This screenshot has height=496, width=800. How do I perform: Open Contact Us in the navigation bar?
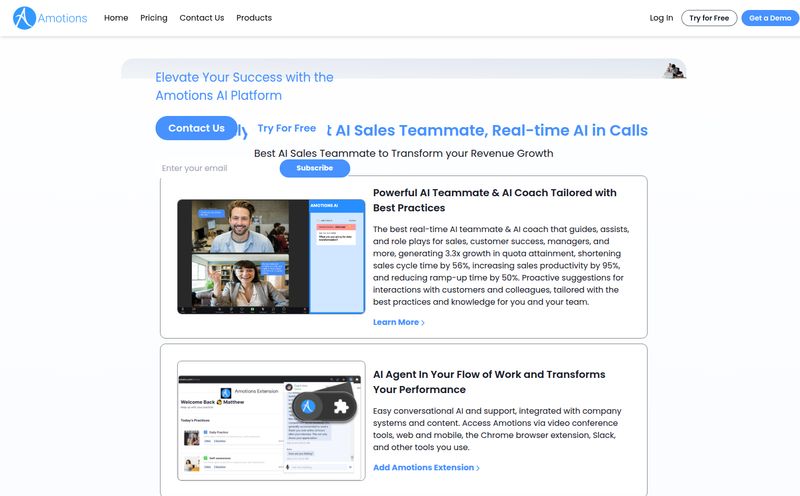[202, 18]
